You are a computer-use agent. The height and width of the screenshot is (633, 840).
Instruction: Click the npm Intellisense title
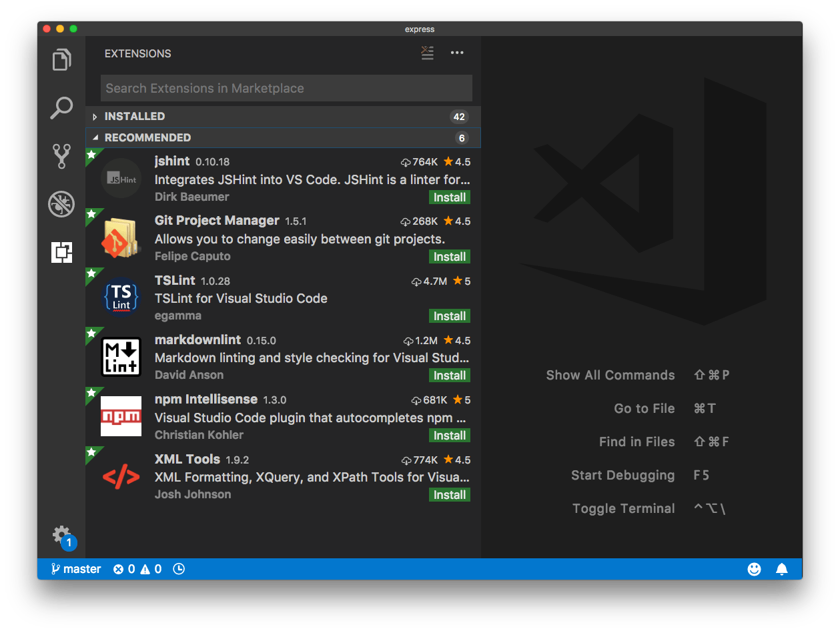point(205,399)
